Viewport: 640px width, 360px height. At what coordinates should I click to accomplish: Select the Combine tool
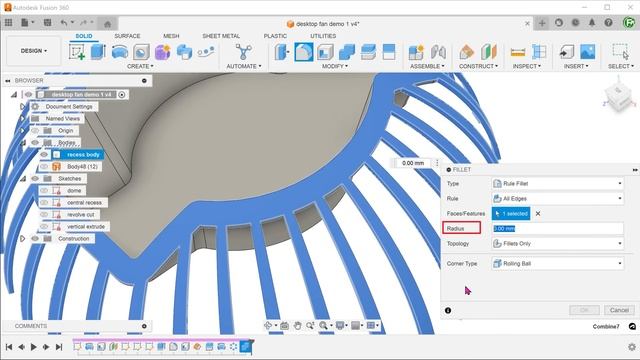coord(347,52)
